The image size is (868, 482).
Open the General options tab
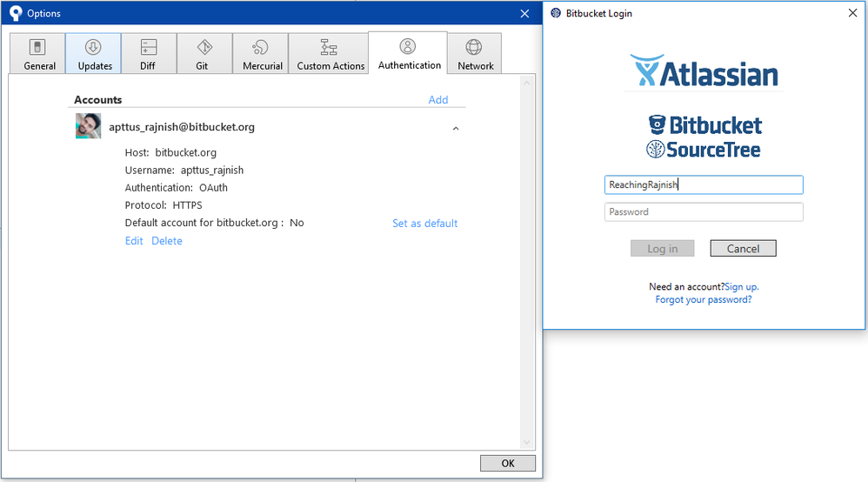click(37, 53)
